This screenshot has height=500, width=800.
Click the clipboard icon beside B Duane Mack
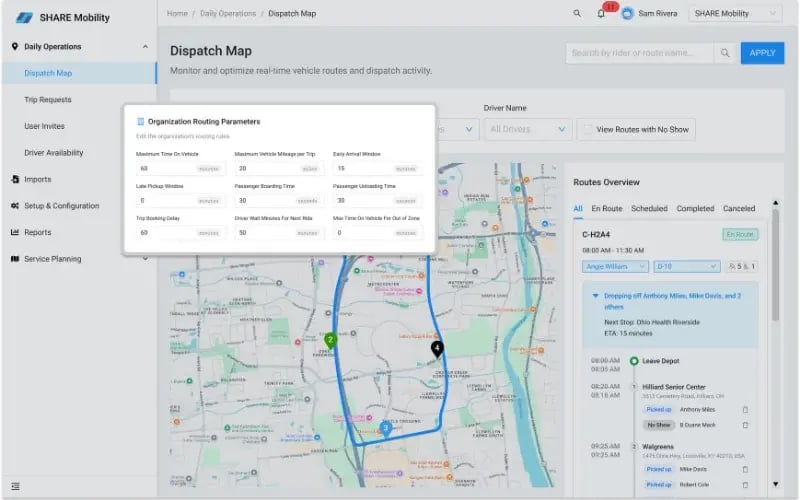tap(745, 425)
